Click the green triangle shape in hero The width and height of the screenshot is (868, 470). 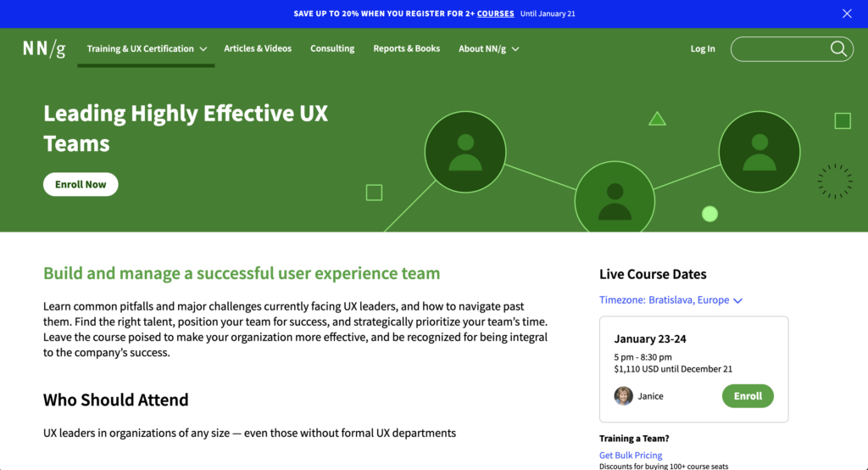[x=657, y=119]
